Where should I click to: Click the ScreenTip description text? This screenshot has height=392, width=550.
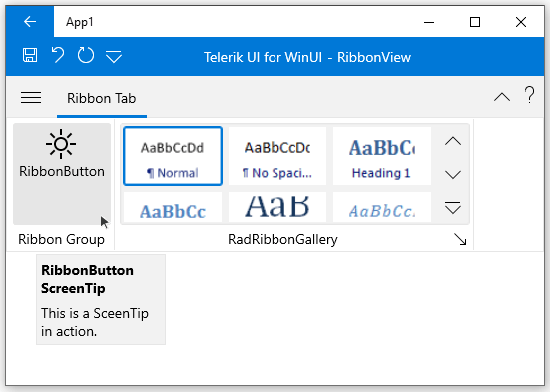click(x=95, y=322)
